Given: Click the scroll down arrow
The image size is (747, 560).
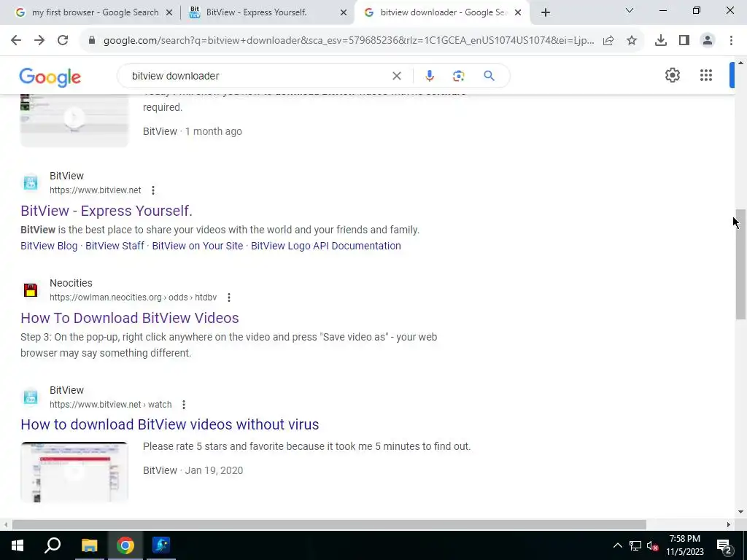Looking at the screenshot, I should (x=740, y=512).
